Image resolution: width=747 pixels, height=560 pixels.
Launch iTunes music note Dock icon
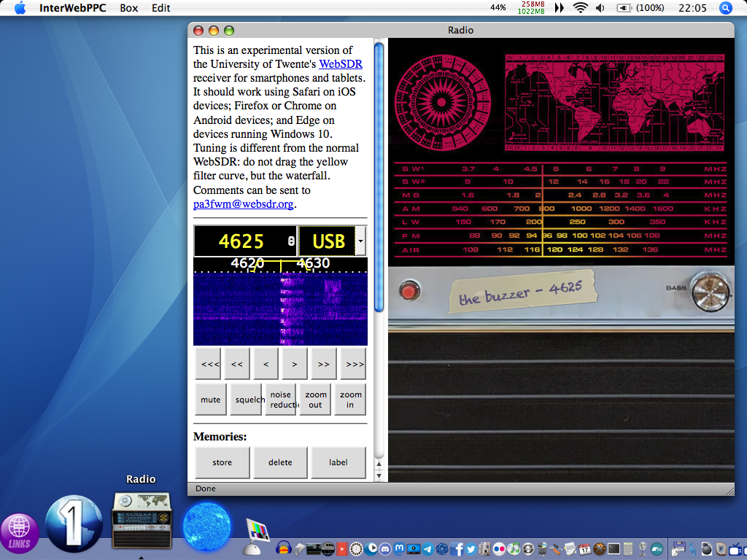coord(514,549)
